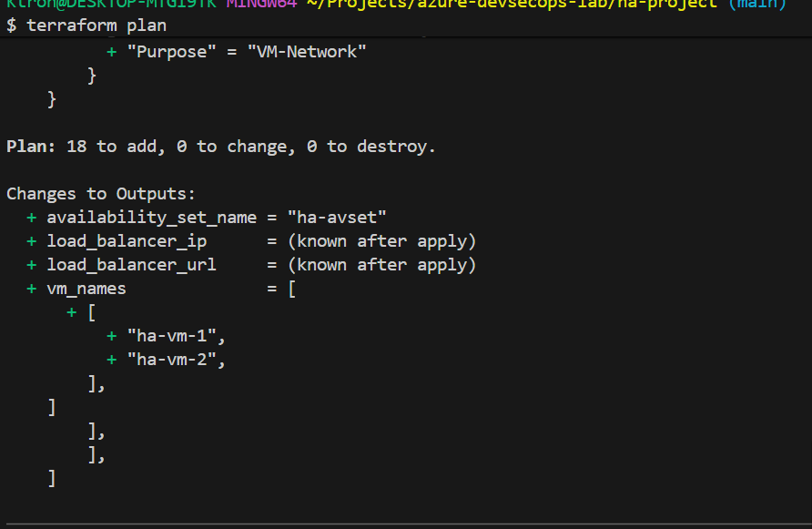The width and height of the screenshot is (812, 529).
Task: Select the "ha-avset" string value
Action: tap(336, 218)
